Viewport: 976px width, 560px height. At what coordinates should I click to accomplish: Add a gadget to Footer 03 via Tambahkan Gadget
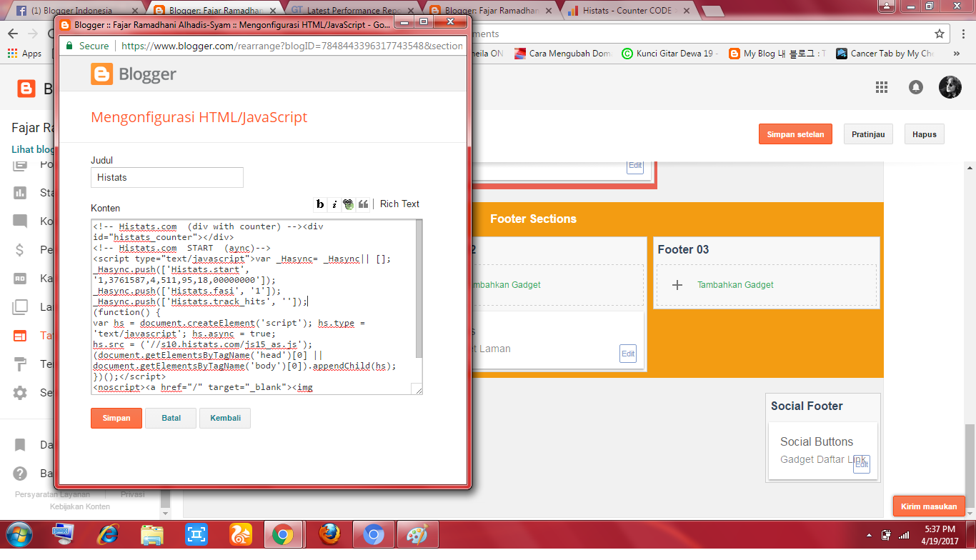point(735,285)
